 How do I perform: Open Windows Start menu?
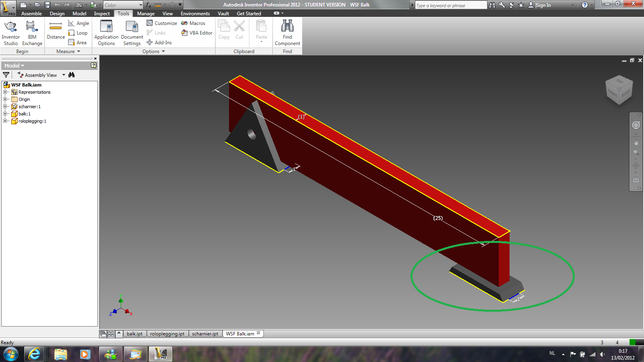(11, 354)
